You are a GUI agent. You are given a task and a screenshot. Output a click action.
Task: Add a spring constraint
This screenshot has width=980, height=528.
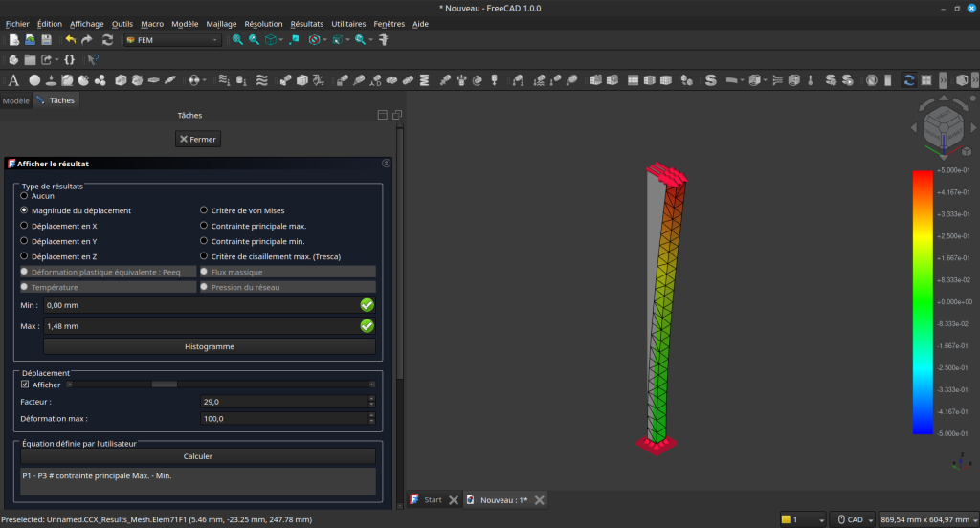coord(424,80)
